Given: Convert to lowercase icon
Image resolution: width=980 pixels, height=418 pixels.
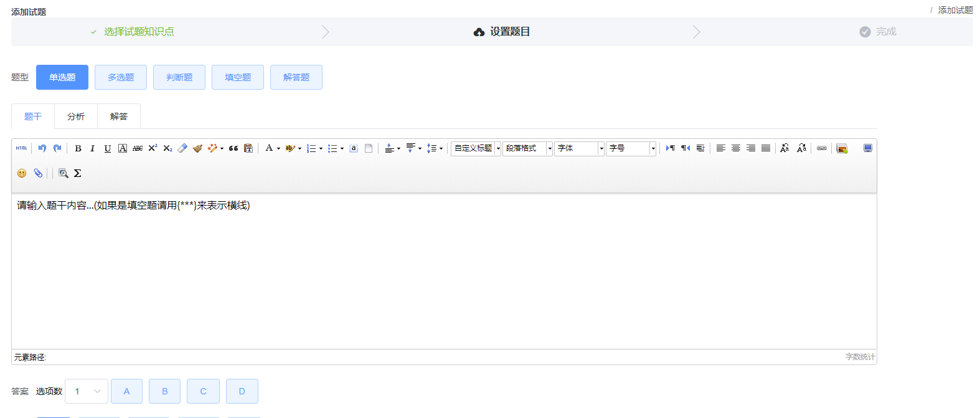Looking at the screenshot, I should 801,148.
